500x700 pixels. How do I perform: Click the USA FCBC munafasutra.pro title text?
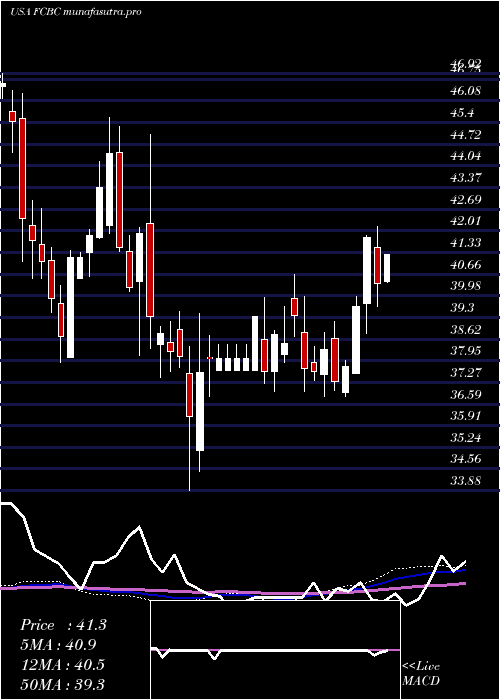(75, 12)
